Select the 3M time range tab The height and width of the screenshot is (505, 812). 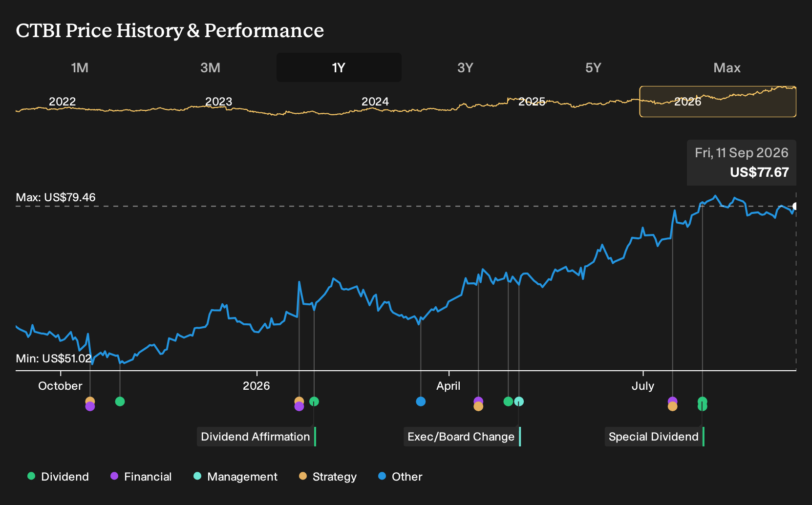[x=210, y=67]
